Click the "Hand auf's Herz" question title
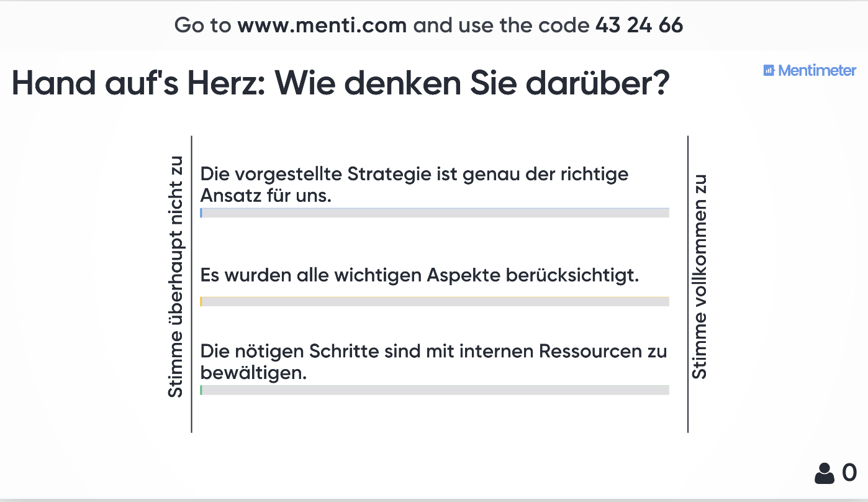Viewport: 868px width, 502px height. [340, 84]
